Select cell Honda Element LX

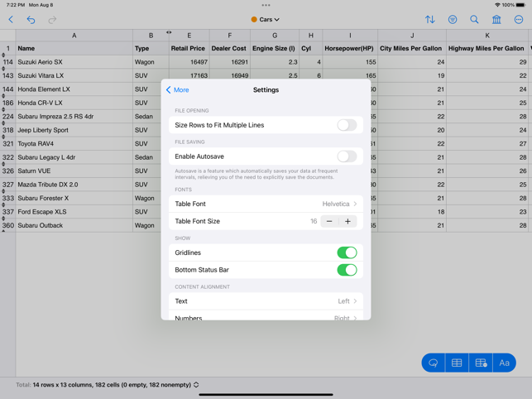click(74, 89)
